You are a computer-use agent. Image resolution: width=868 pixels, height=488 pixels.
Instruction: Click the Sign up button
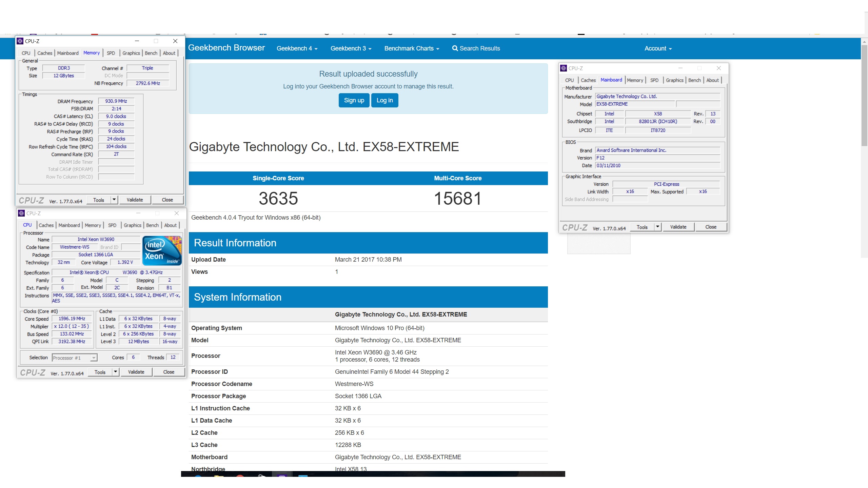354,100
